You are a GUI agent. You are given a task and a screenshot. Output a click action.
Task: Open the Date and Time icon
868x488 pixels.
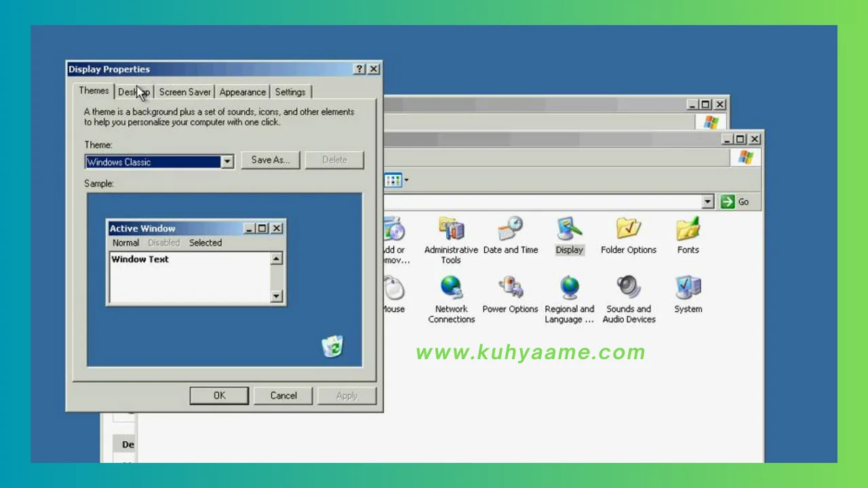[x=511, y=236]
